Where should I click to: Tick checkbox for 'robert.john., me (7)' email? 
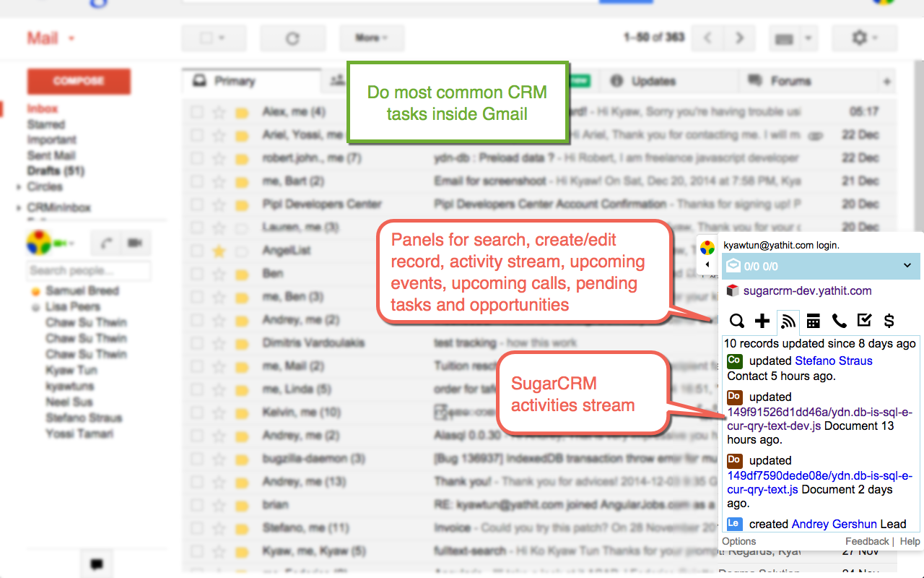(x=196, y=158)
